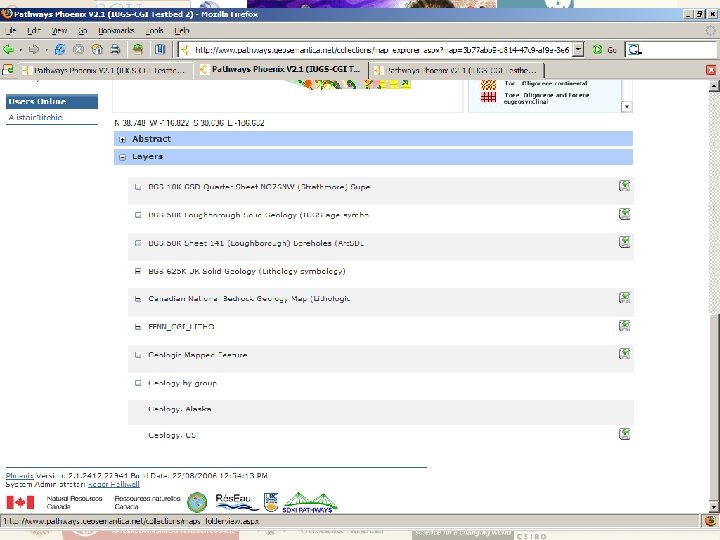720x540 pixels.
Task: Expand the Geology by group layer
Action: click(x=138, y=383)
